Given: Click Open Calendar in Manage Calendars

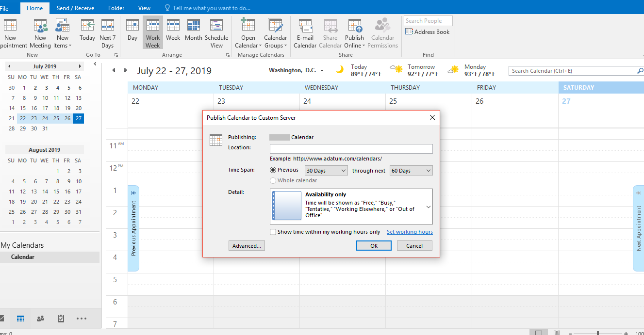Looking at the screenshot, I should click(248, 33).
